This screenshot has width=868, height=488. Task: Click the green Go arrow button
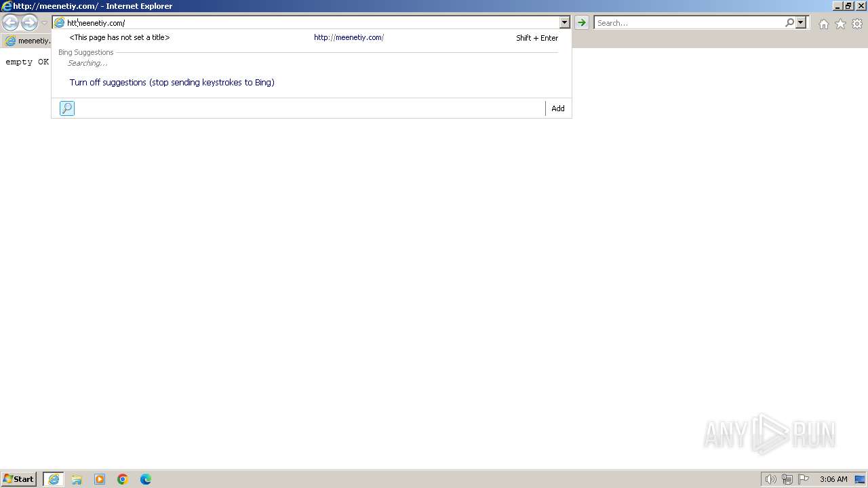tap(581, 23)
